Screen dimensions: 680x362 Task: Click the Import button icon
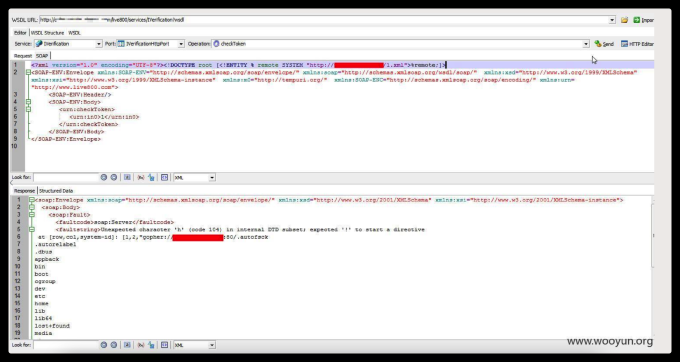637,20
